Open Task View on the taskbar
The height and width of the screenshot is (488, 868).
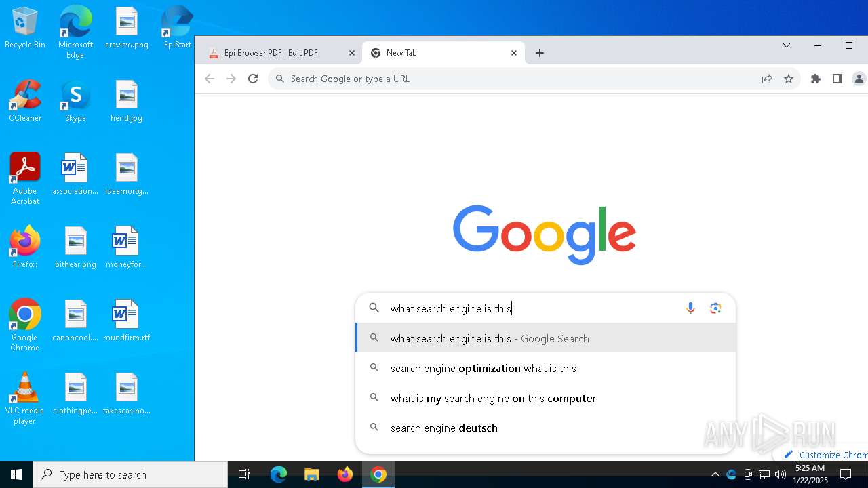(244, 474)
